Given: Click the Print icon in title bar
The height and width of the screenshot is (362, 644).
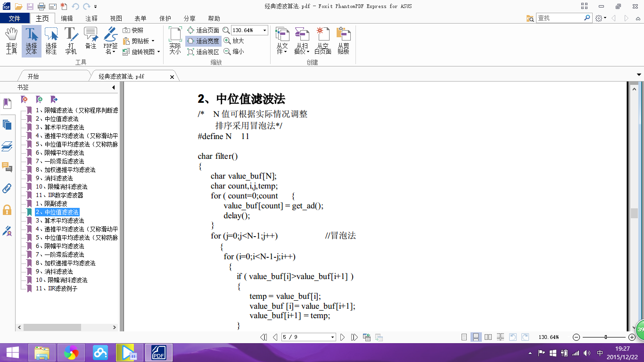Looking at the screenshot, I should (41, 7).
